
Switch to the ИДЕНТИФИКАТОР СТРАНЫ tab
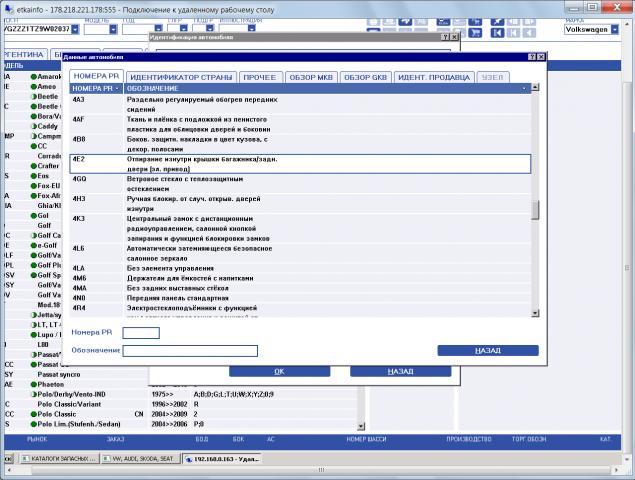coord(181,77)
